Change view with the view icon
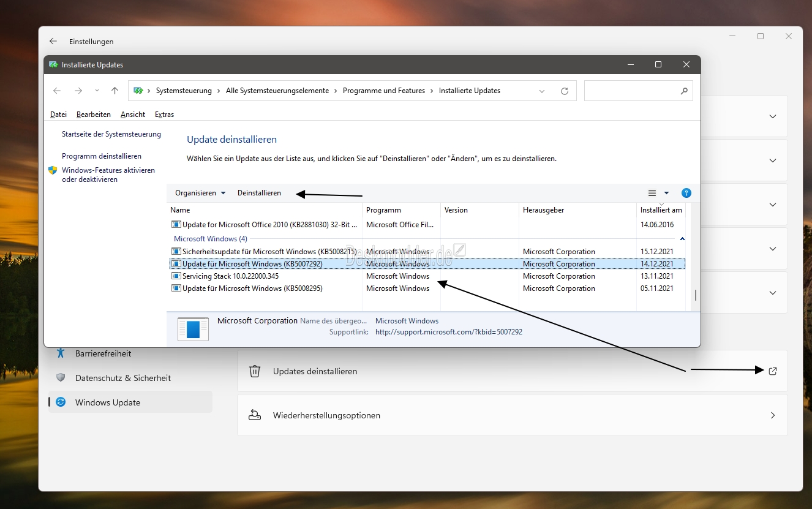Viewport: 812px width, 509px height. click(x=652, y=193)
